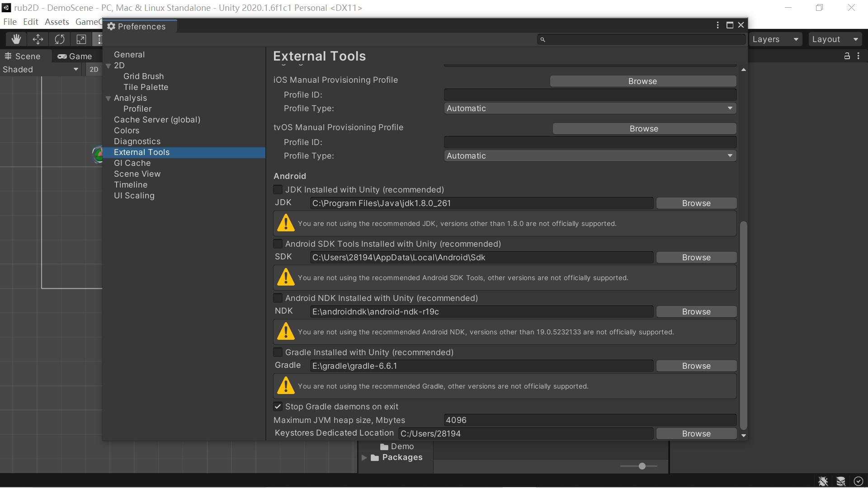Click the iOS Profile ID field
The width and height of the screenshot is (868, 488).
tap(590, 95)
